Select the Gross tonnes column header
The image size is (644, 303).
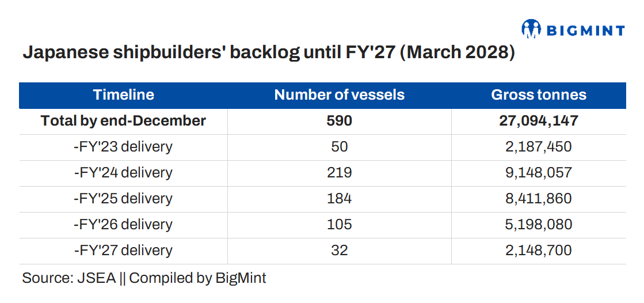(x=539, y=95)
